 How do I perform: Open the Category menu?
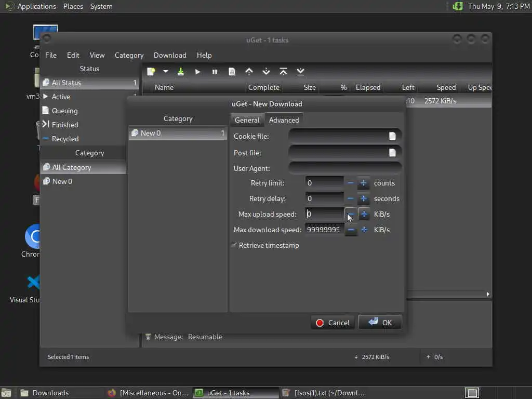pos(129,55)
